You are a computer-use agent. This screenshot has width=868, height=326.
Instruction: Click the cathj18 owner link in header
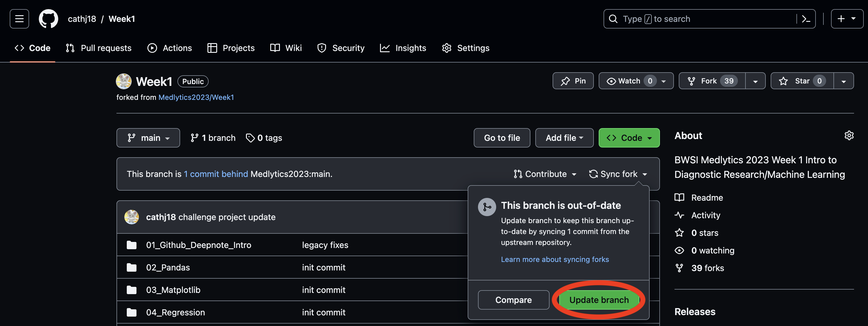click(x=82, y=19)
